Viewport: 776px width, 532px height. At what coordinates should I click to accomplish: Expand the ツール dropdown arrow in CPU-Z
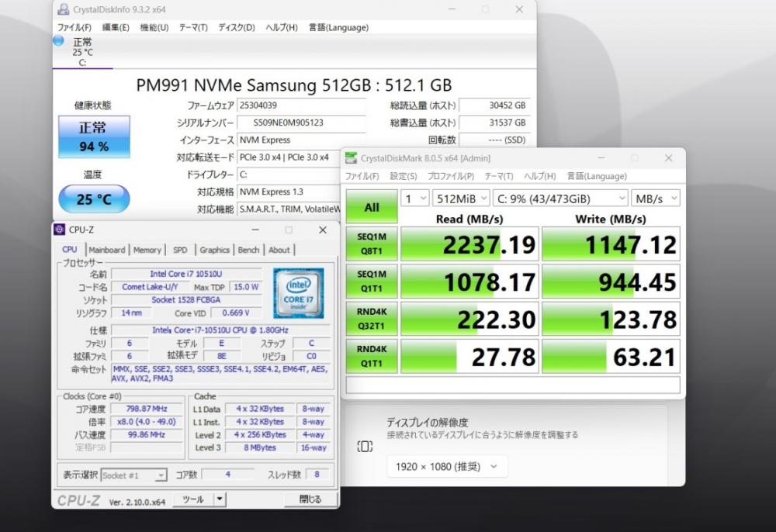(220, 500)
